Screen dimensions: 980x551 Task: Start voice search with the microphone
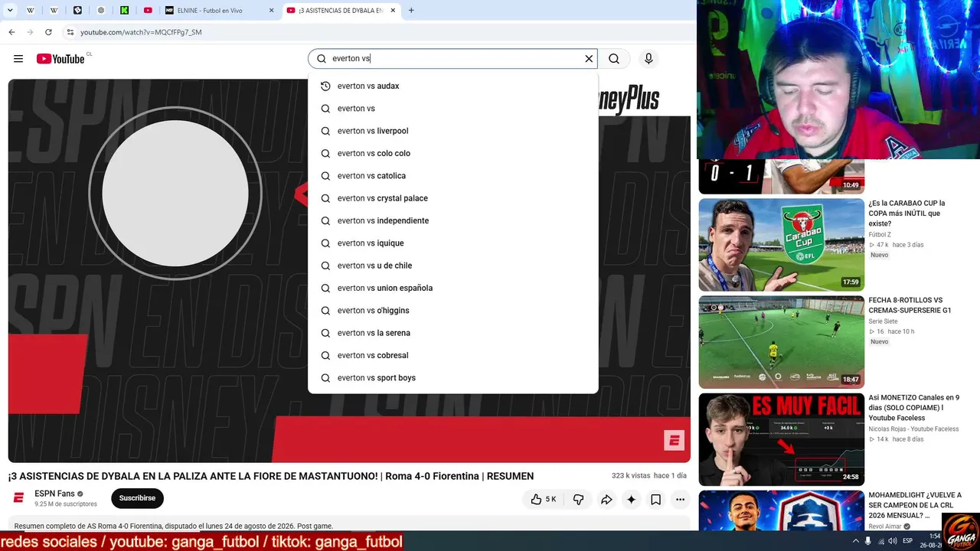pyautogui.click(x=648, y=59)
